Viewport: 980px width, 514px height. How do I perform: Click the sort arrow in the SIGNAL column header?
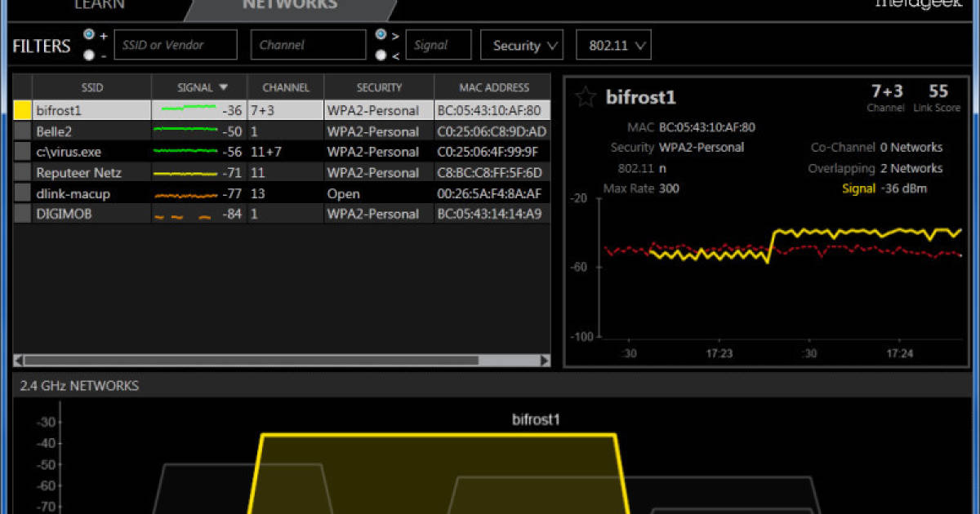click(x=224, y=87)
